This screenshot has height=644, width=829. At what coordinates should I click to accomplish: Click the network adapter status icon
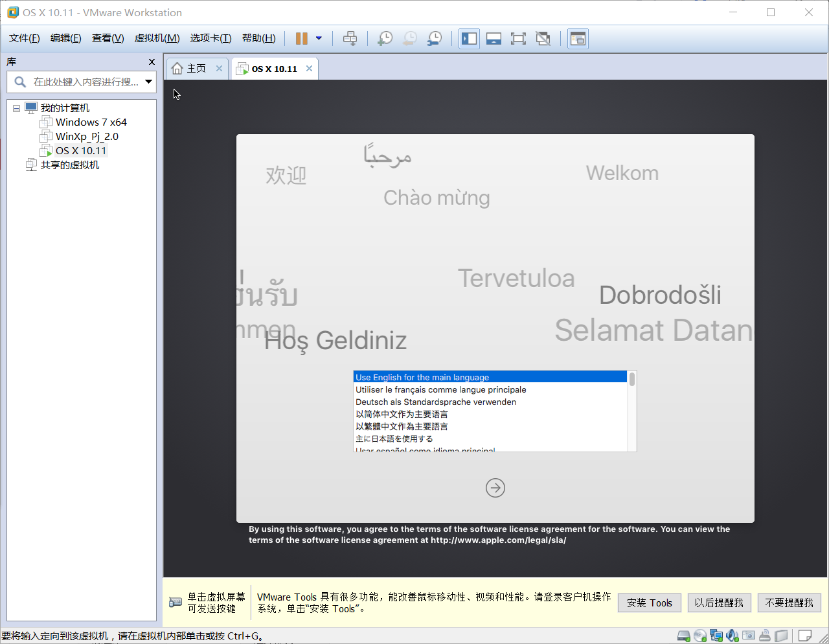(716, 636)
